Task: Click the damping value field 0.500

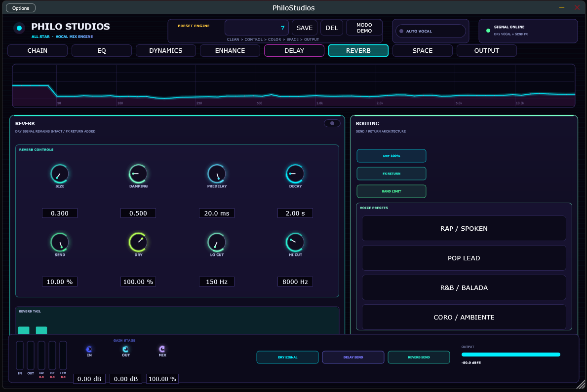Action: tap(138, 213)
